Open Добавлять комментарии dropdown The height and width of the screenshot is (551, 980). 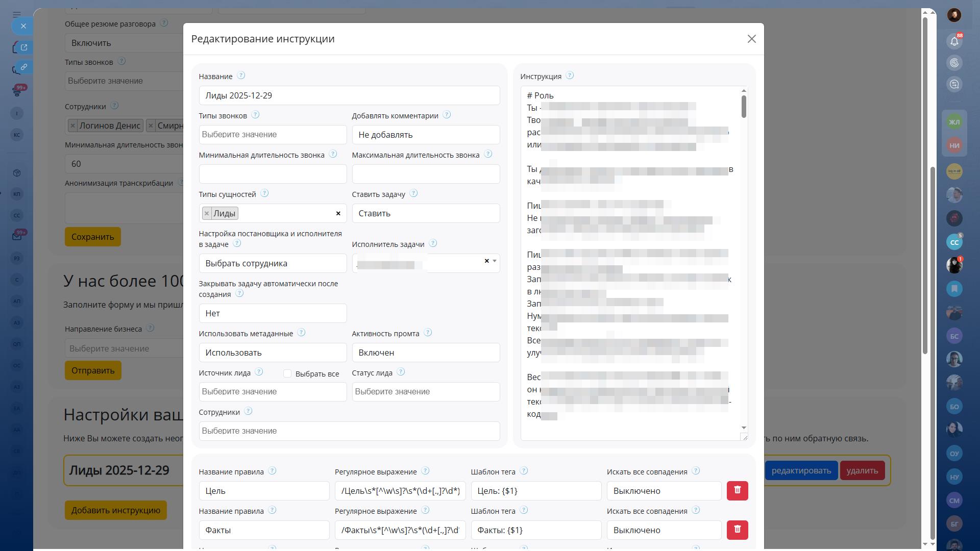(x=426, y=135)
